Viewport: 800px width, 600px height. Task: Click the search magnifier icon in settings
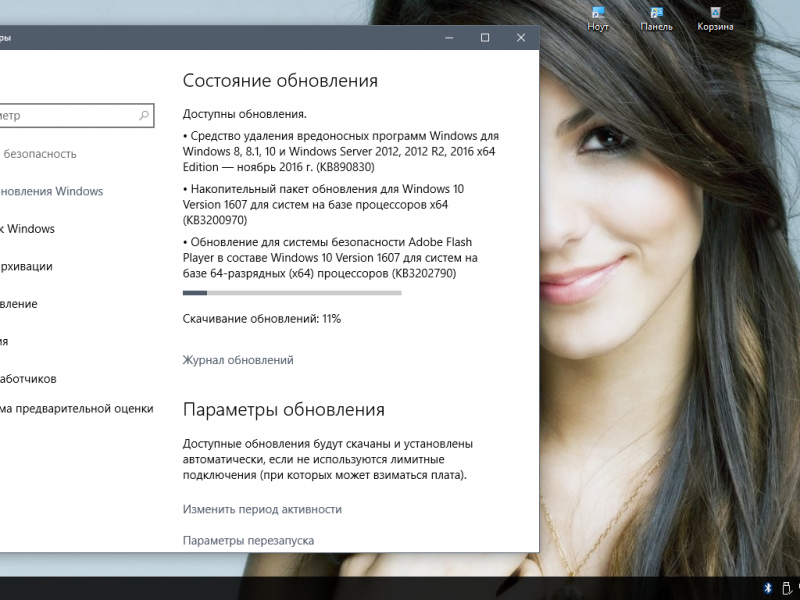tap(144, 115)
